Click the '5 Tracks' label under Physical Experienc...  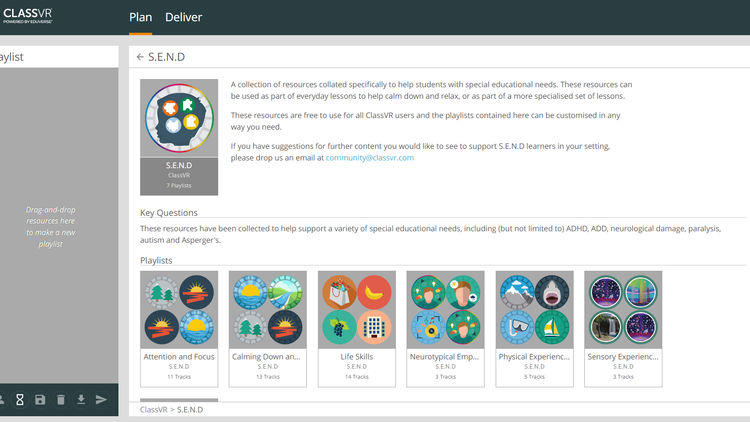(534, 377)
